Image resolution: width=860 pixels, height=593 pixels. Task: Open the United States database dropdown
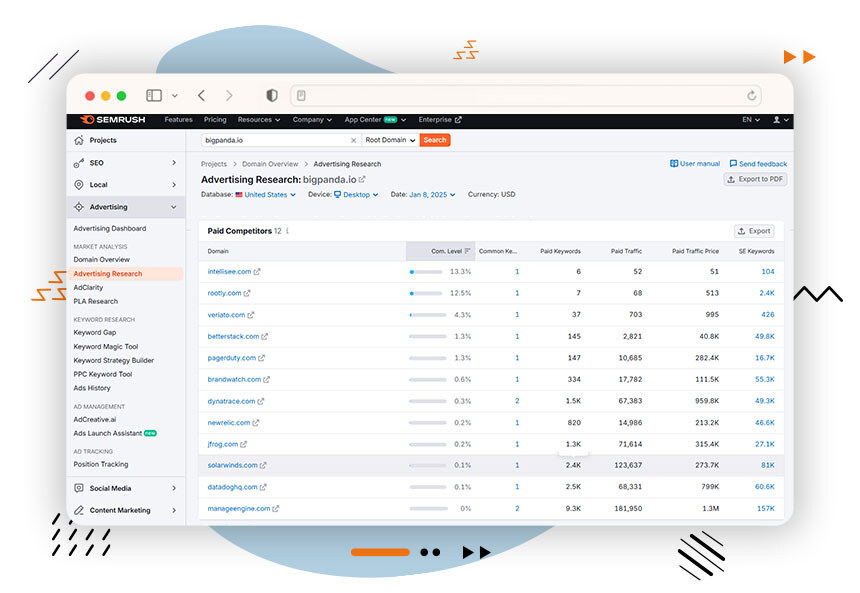(x=266, y=195)
